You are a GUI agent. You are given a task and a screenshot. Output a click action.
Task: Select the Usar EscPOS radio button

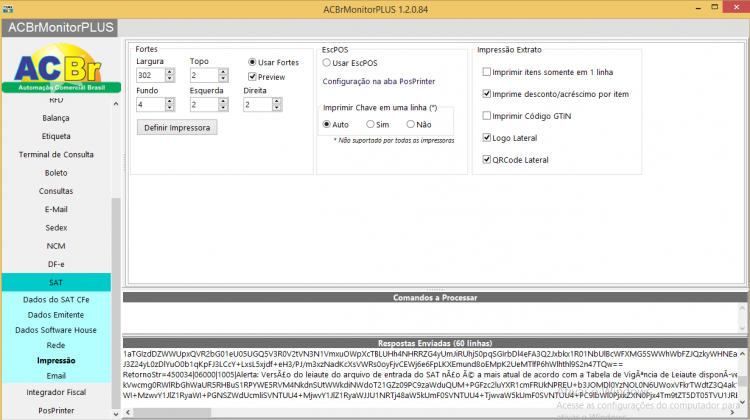click(327, 63)
